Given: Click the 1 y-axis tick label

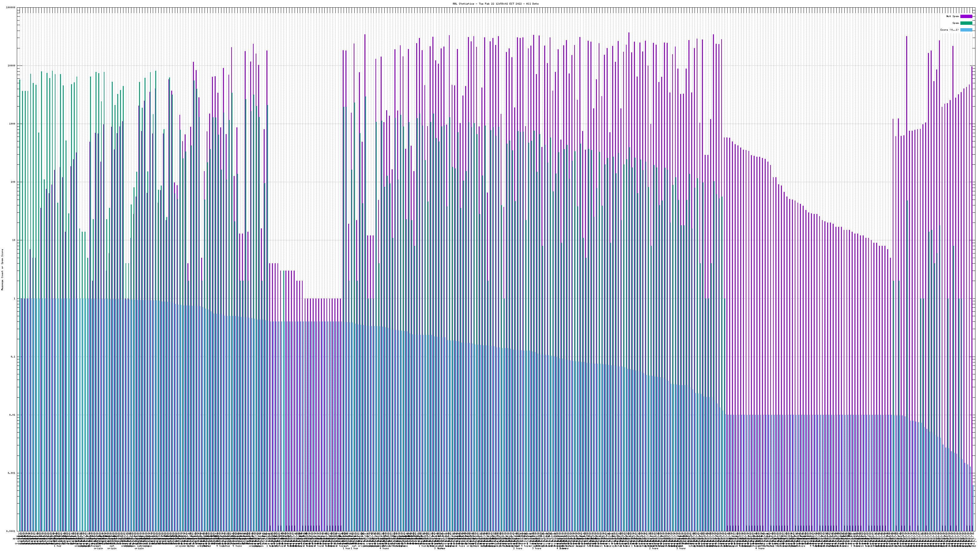Looking at the screenshot, I should [15, 298].
